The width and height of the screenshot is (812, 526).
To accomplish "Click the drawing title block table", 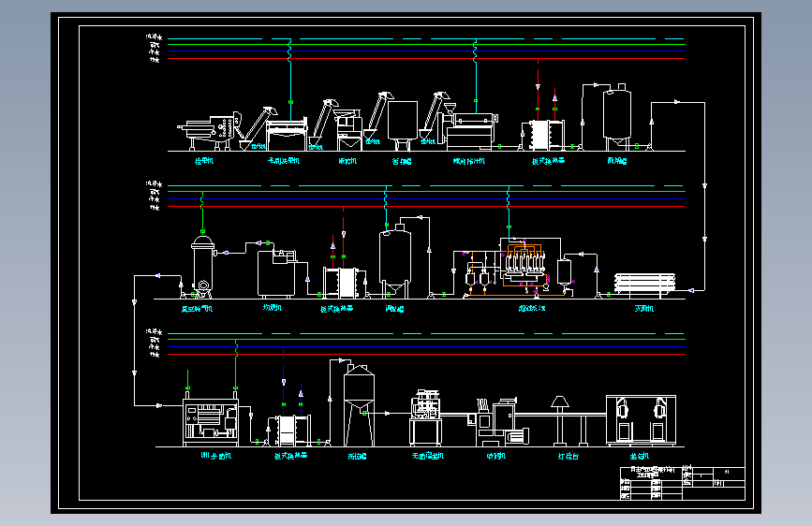I will click(x=683, y=483).
